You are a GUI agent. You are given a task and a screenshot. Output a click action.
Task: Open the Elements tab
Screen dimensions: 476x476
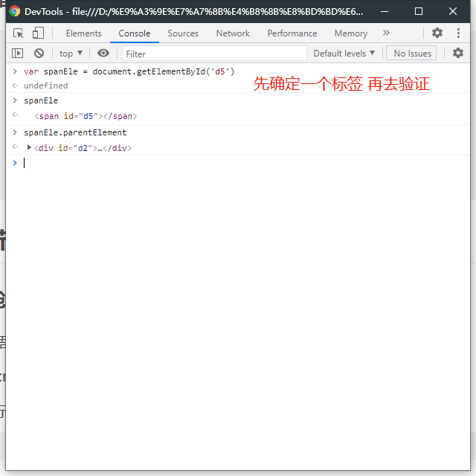[x=83, y=33]
